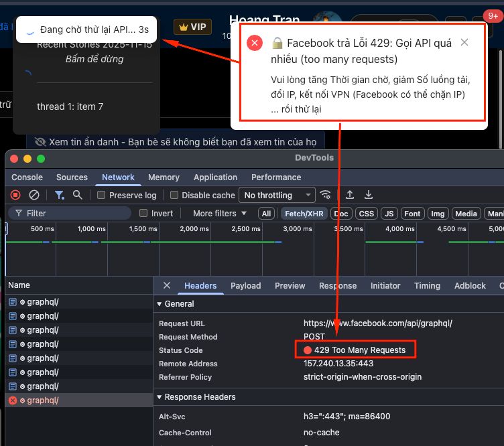This screenshot has width=504, height=446.
Task: Switch to the Sources tab
Action: (x=72, y=177)
